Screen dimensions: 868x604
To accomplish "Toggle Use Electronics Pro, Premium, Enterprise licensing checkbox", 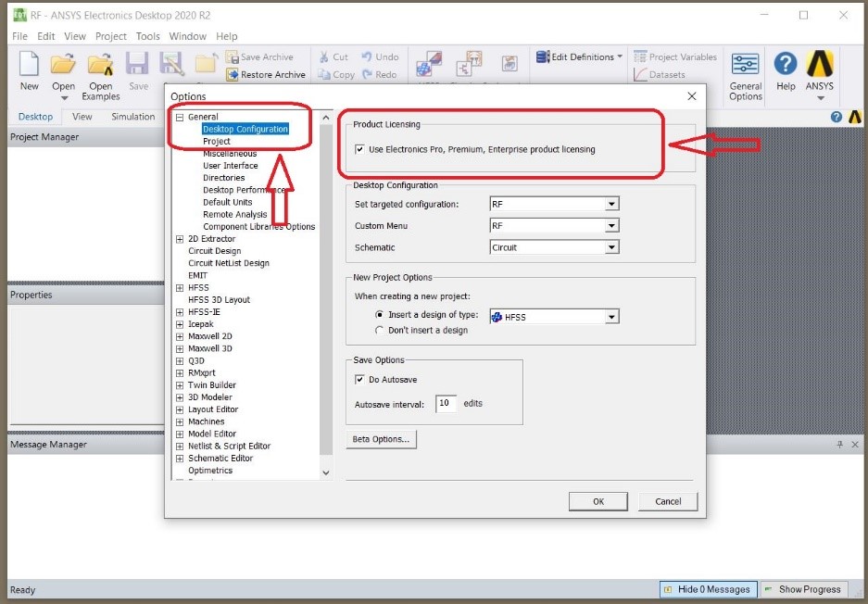I will tap(359, 149).
